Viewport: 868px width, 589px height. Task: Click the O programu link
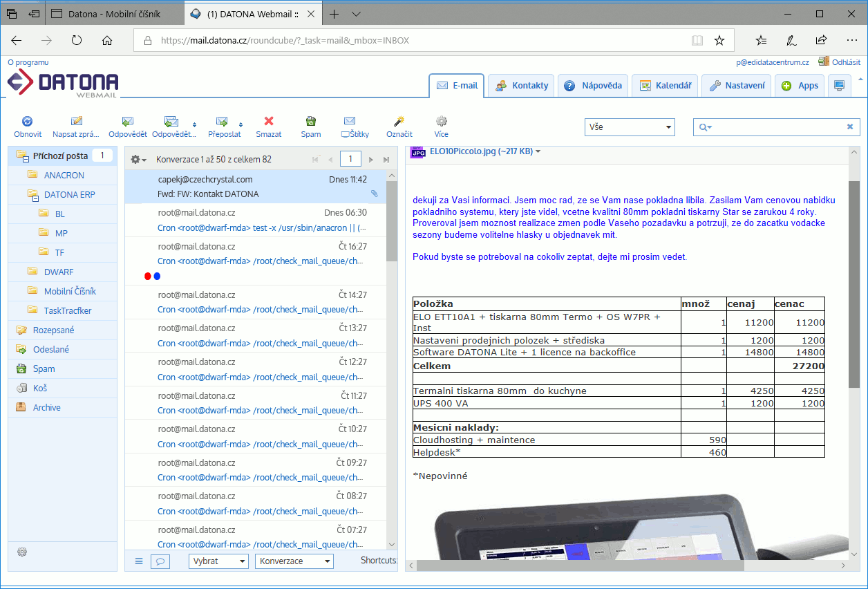(28, 62)
